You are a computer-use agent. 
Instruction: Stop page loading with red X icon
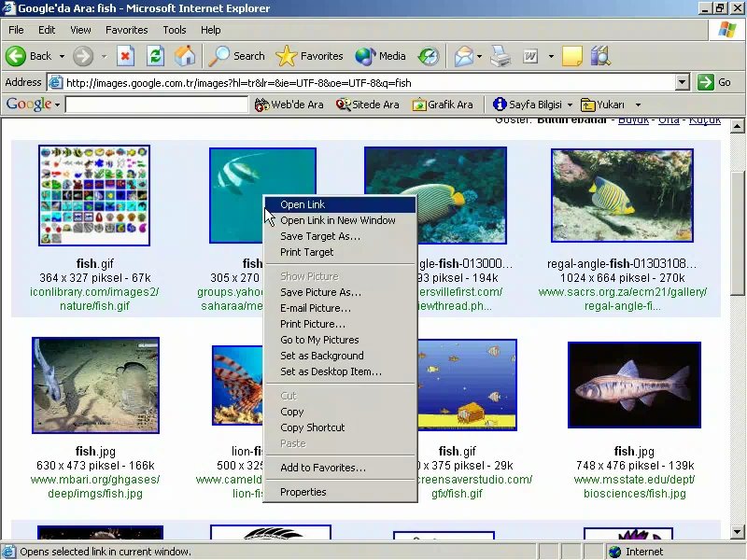(125, 56)
